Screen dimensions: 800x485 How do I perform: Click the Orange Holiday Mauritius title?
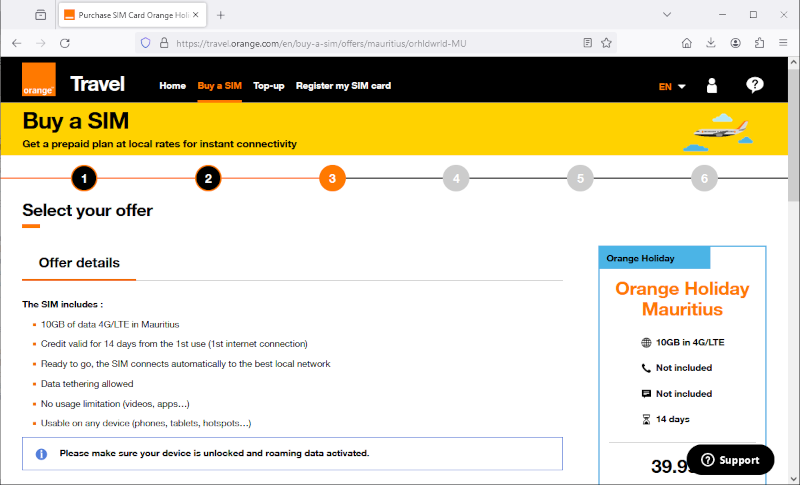pos(682,299)
